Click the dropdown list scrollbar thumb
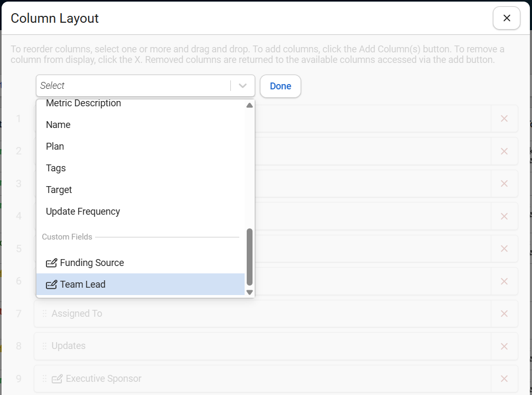 [x=249, y=257]
